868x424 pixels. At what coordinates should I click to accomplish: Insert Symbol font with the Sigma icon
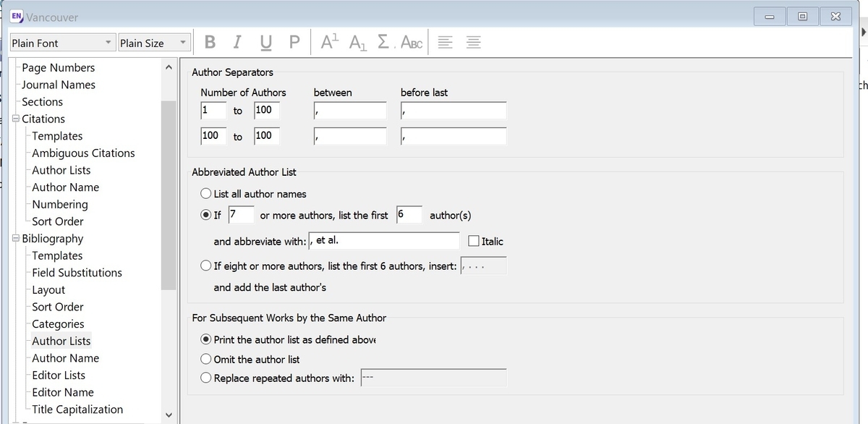384,43
